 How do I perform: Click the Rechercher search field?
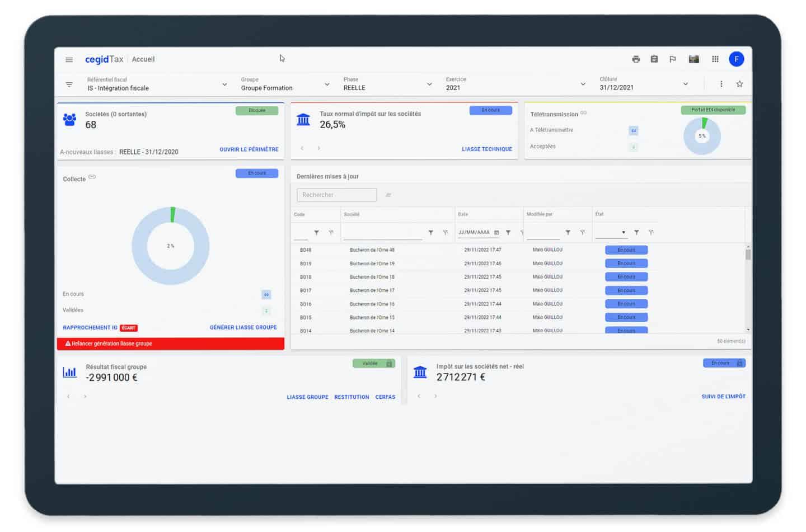tap(336, 195)
